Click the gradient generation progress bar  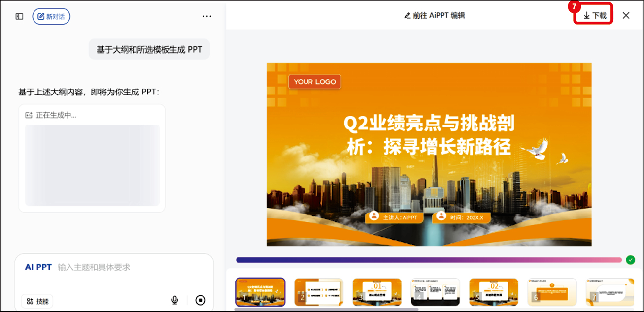pos(429,260)
